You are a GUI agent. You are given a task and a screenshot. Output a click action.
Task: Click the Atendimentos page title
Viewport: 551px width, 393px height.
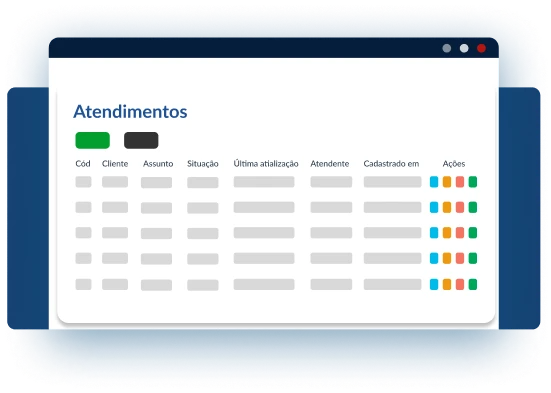(130, 111)
